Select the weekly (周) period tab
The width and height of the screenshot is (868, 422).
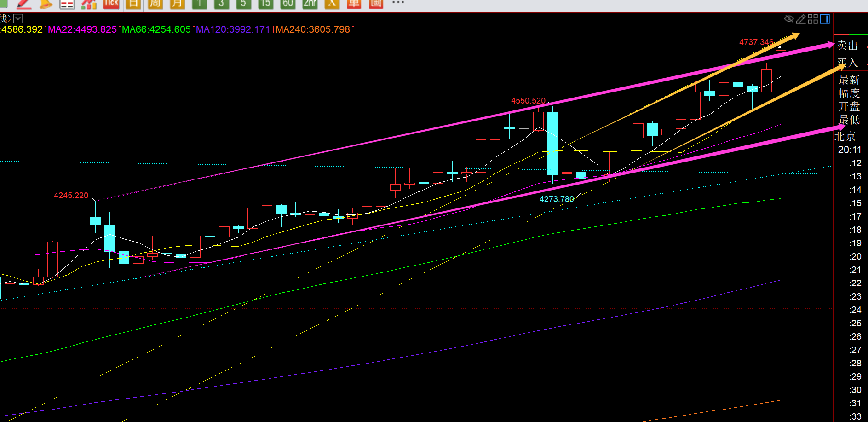point(155,4)
